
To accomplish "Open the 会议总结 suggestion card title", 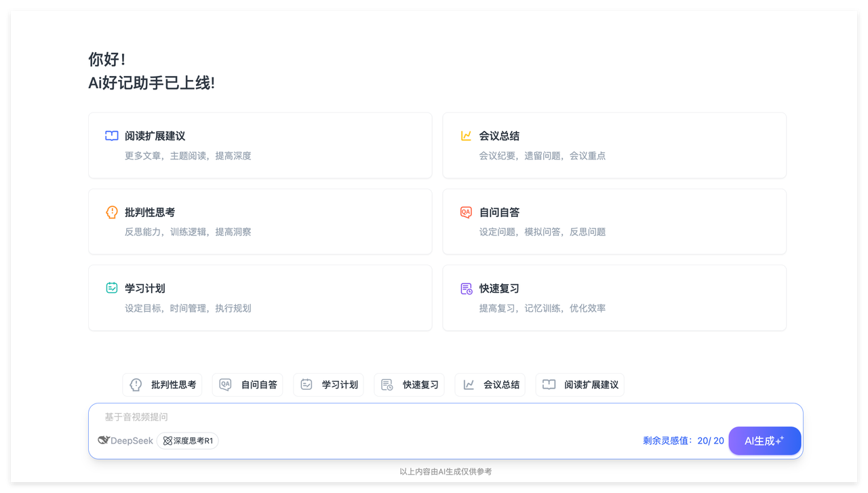I will click(499, 136).
